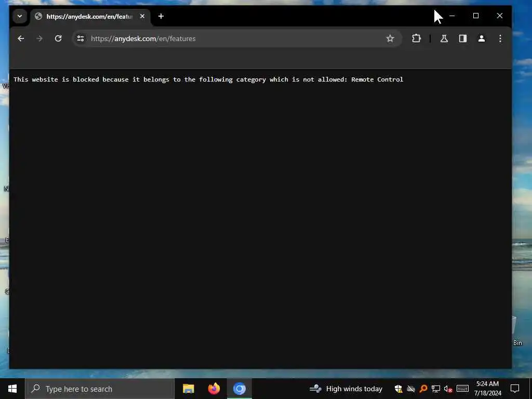Click the orange magnifier tray icon
532x399 pixels.
[x=423, y=389]
